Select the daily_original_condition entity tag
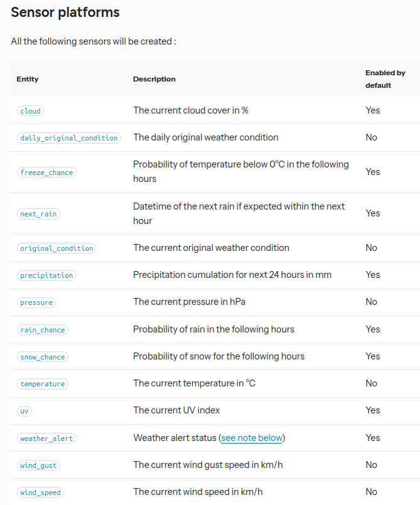 click(x=68, y=138)
